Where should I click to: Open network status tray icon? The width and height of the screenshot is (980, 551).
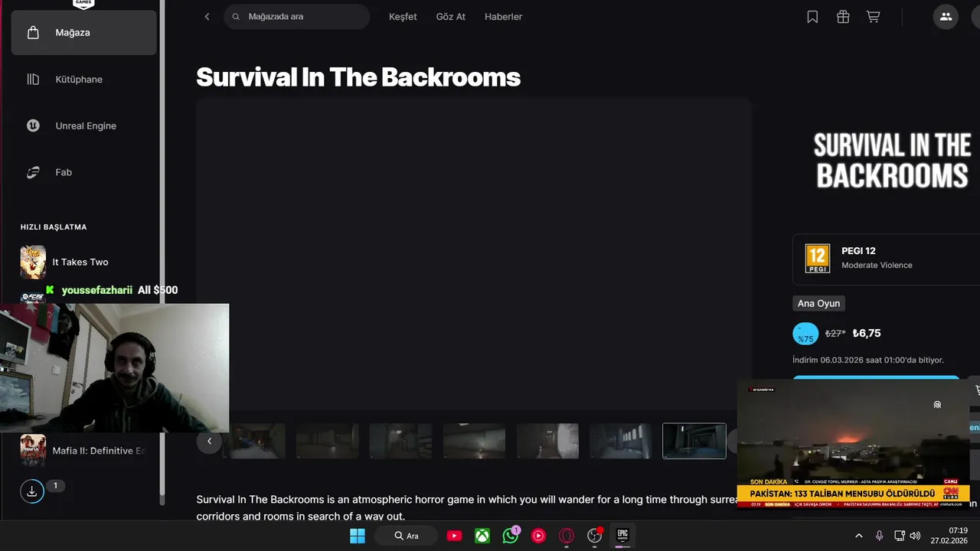pyautogui.click(x=900, y=536)
